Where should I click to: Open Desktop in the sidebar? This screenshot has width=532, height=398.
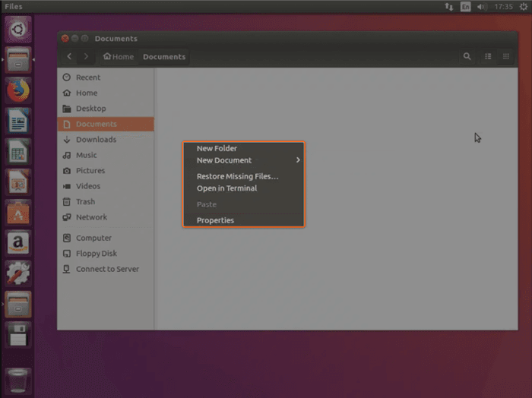click(106, 109)
